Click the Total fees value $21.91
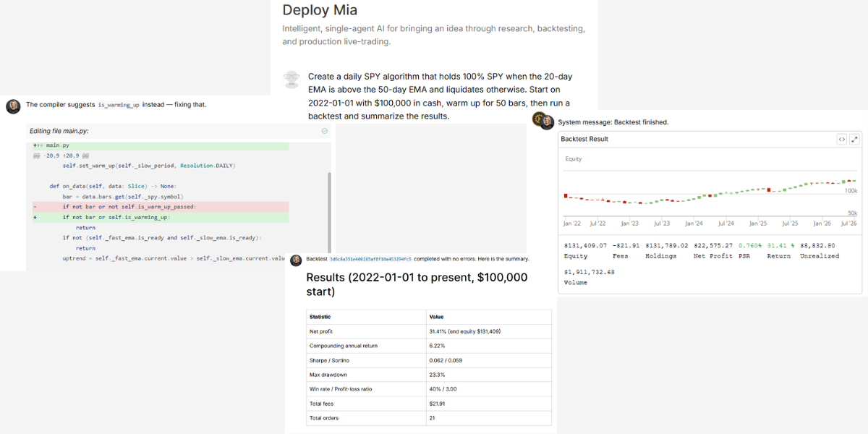The image size is (868, 434). click(x=438, y=404)
